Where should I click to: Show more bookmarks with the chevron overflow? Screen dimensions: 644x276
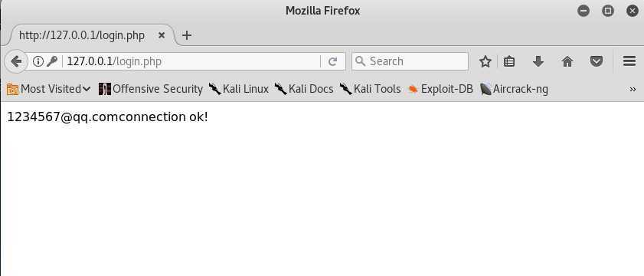[633, 89]
